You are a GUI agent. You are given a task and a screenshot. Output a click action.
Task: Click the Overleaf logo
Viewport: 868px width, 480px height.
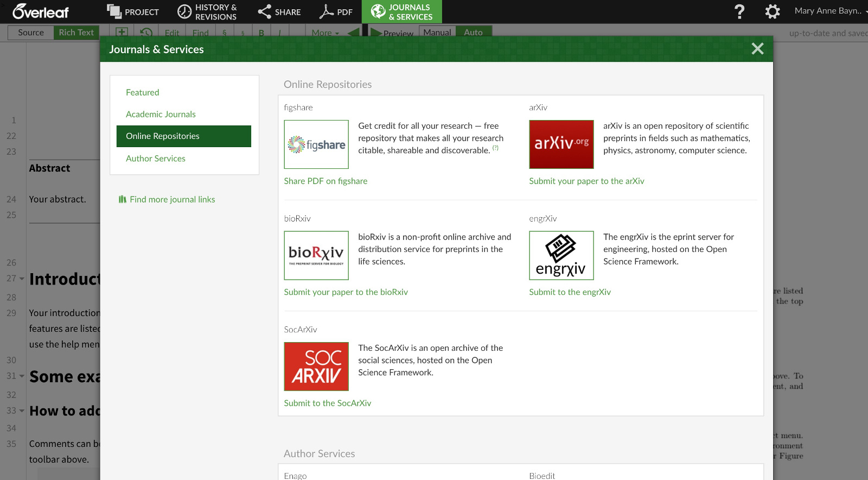click(x=40, y=11)
